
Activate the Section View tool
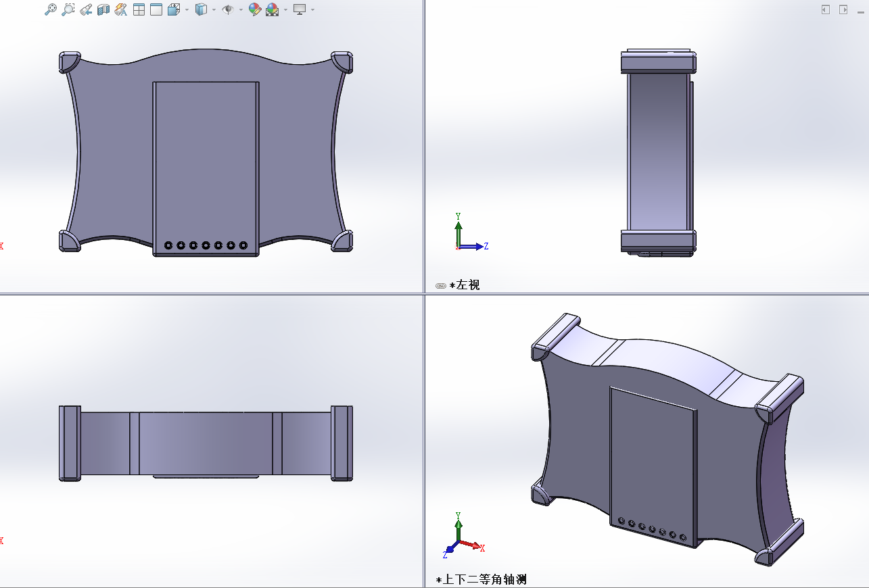[x=103, y=9]
